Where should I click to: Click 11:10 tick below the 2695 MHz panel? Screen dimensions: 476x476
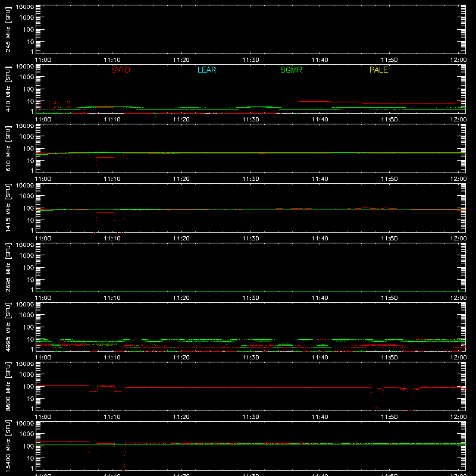point(112,298)
